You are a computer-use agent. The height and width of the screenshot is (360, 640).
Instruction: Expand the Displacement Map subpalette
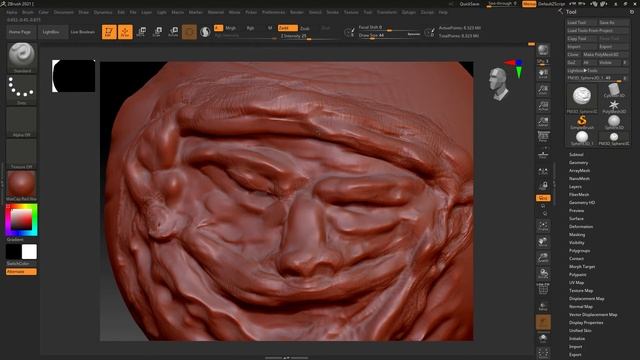(587, 299)
